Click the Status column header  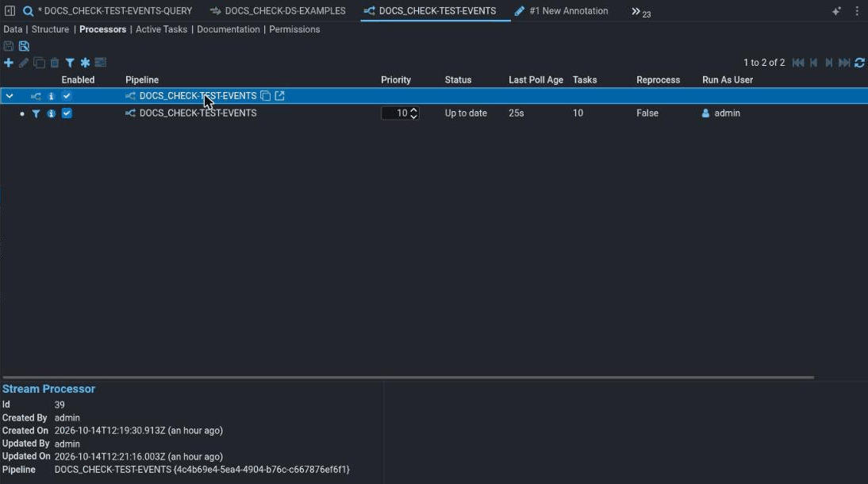tap(458, 80)
